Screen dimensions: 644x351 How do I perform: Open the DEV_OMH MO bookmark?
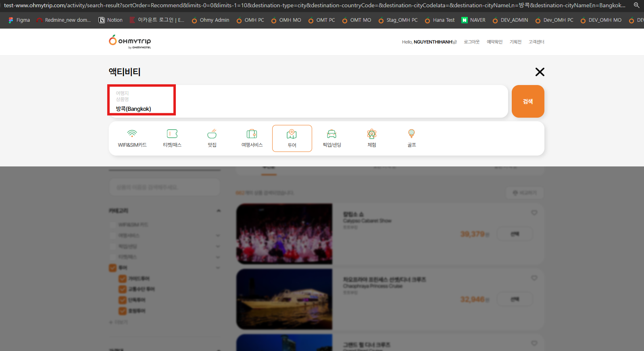point(601,20)
